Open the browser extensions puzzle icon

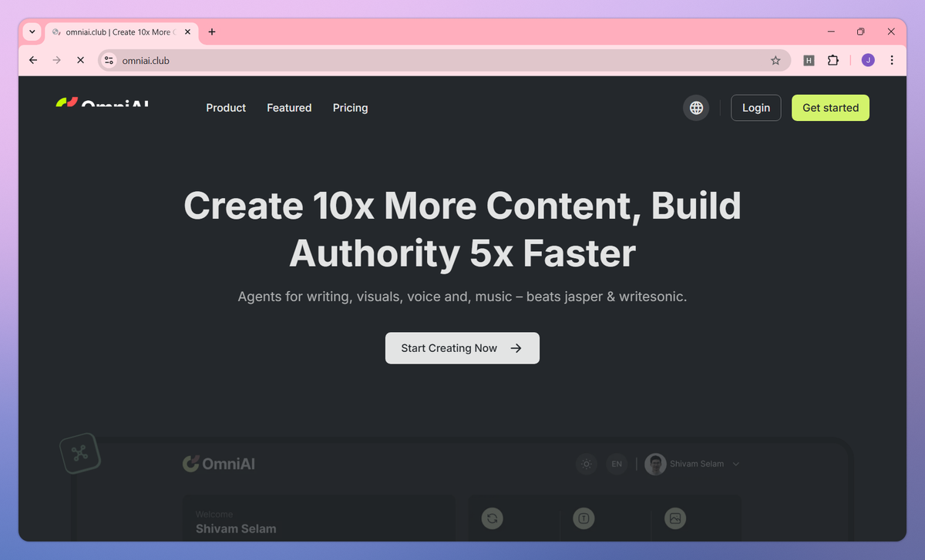(x=832, y=60)
